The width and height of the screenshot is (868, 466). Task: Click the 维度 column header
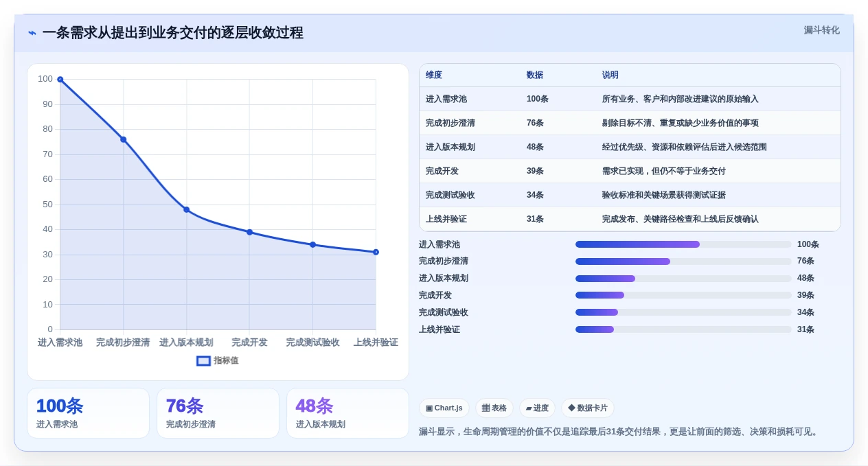click(434, 75)
